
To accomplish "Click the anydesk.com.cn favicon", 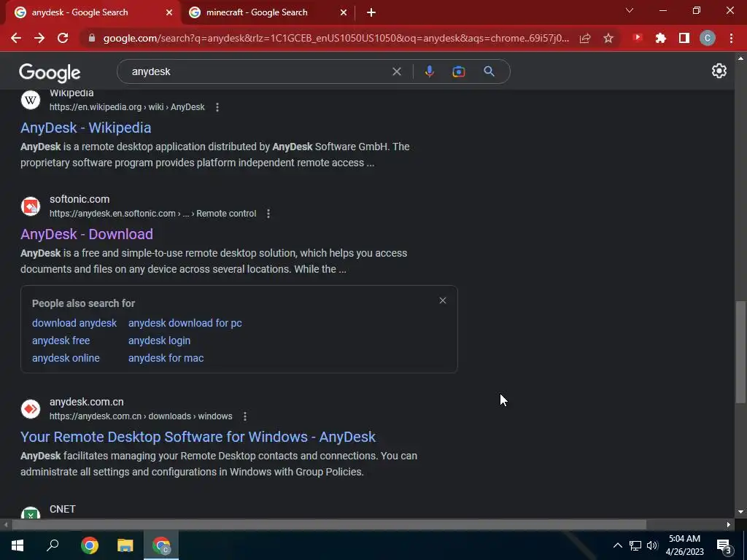I will [x=31, y=408].
